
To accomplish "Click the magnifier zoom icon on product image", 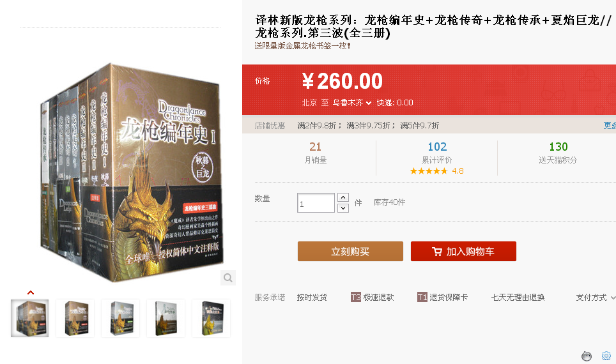I will [228, 278].
